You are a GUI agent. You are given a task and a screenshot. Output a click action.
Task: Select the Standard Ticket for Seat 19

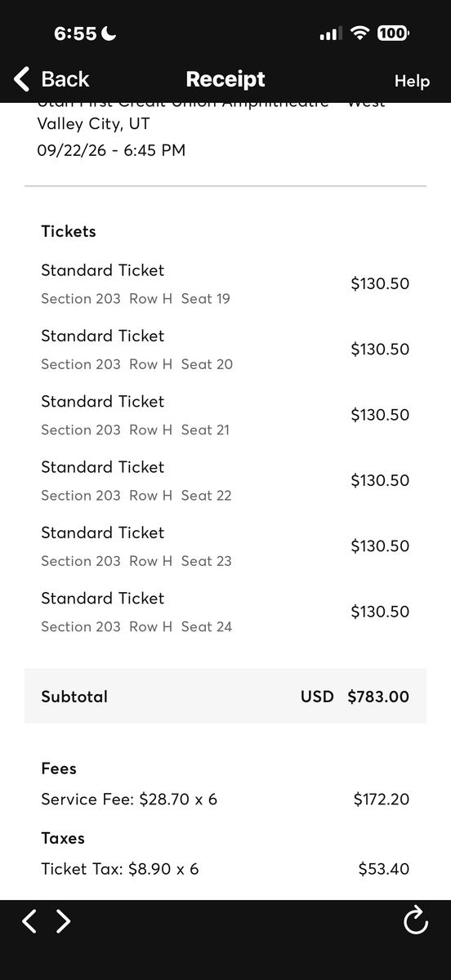[x=225, y=283]
